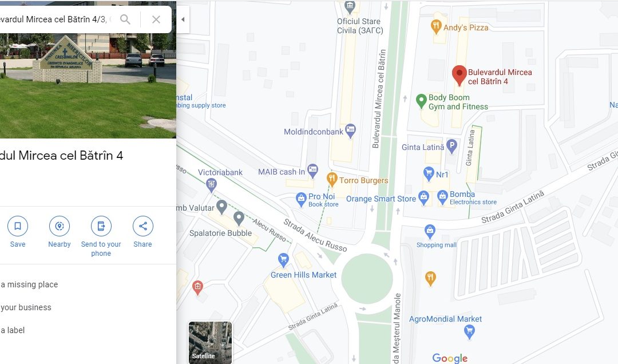This screenshot has height=364, width=618.
Task: Click the street view photo of the location
Action: pyautogui.click(x=88, y=86)
